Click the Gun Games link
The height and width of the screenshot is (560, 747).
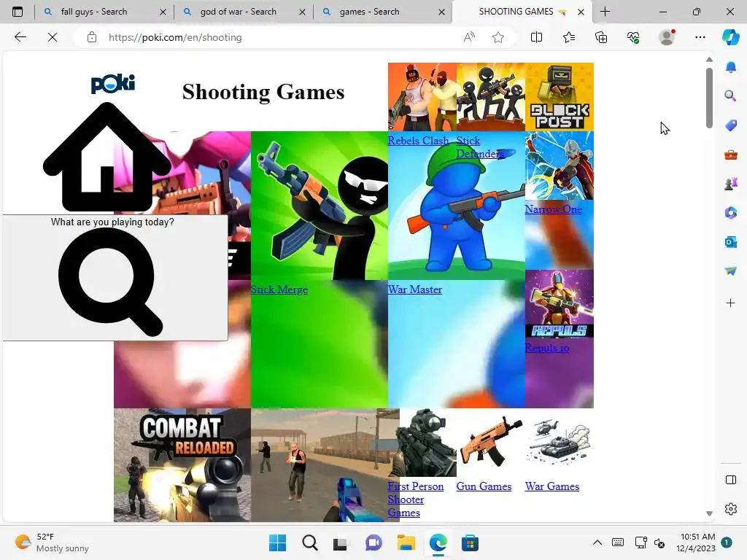[484, 486]
